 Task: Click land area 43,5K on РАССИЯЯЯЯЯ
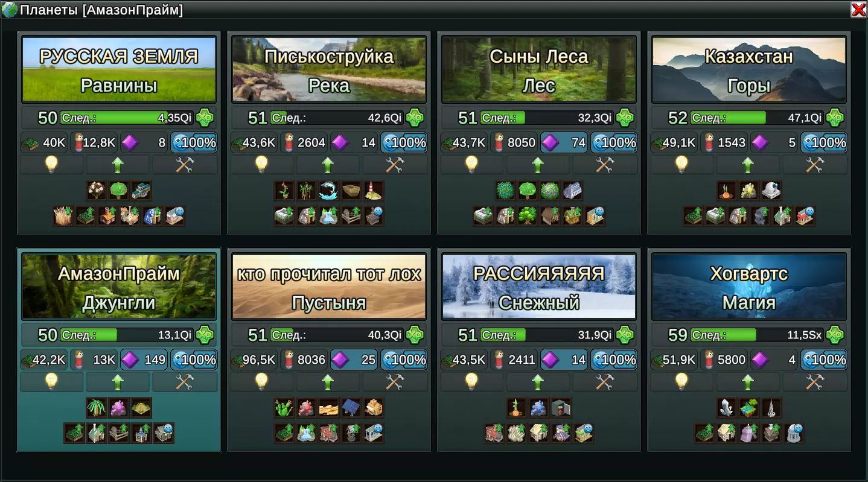(464, 360)
